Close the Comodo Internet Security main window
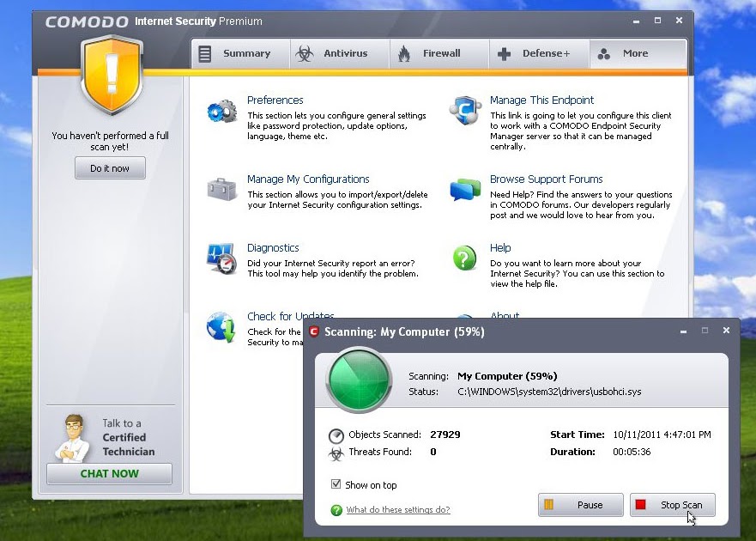 [679, 21]
